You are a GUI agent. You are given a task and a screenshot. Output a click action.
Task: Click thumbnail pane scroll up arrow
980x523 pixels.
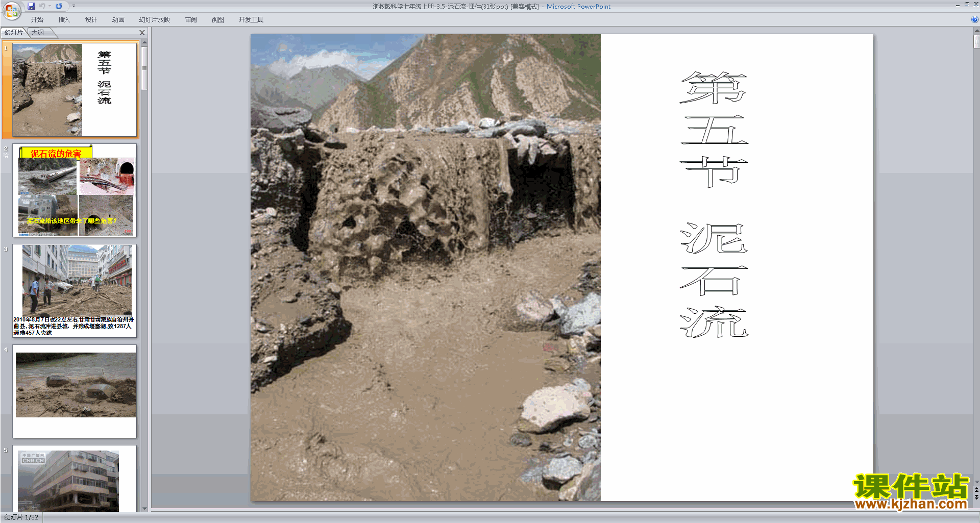(144, 42)
